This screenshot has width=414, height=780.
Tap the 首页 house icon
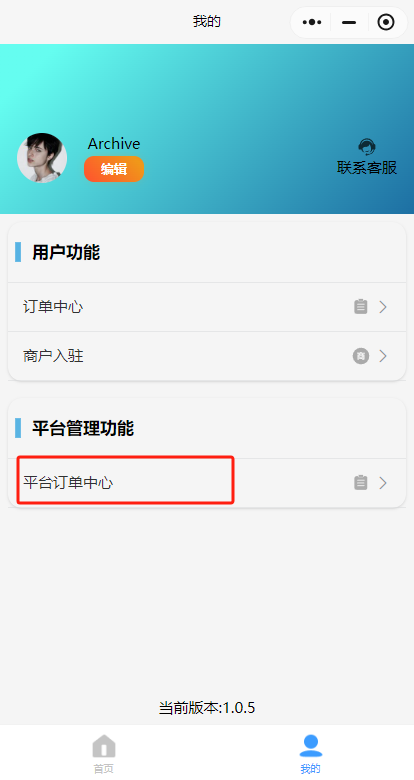pyautogui.click(x=104, y=746)
